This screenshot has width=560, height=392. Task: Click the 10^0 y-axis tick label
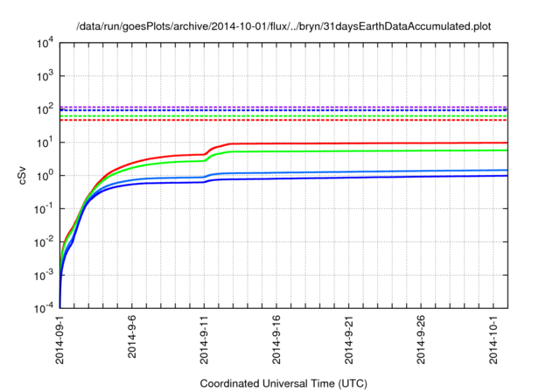(45, 176)
